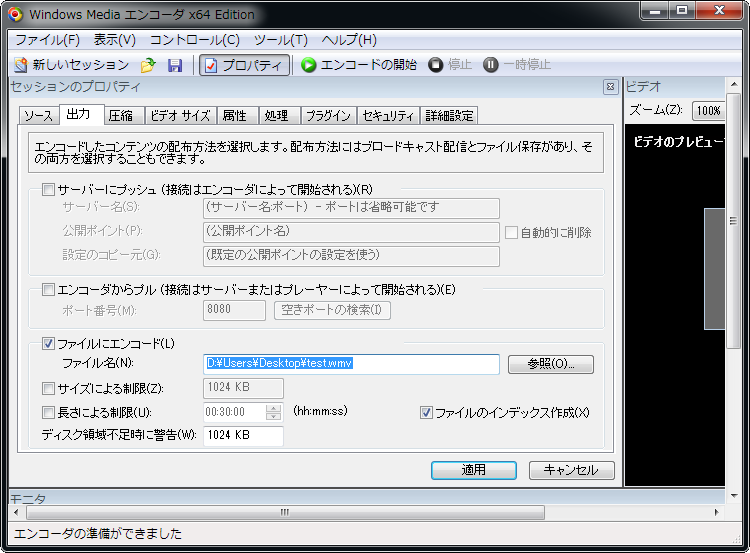750x553 pixels.
Task: Open the zoom 100% dropdown
Action: tap(708, 110)
